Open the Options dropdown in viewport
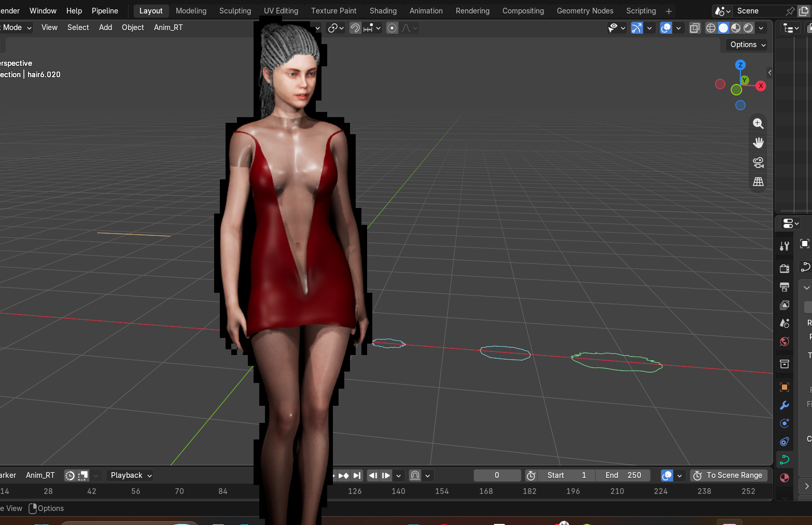The height and width of the screenshot is (525, 812). tap(747, 45)
